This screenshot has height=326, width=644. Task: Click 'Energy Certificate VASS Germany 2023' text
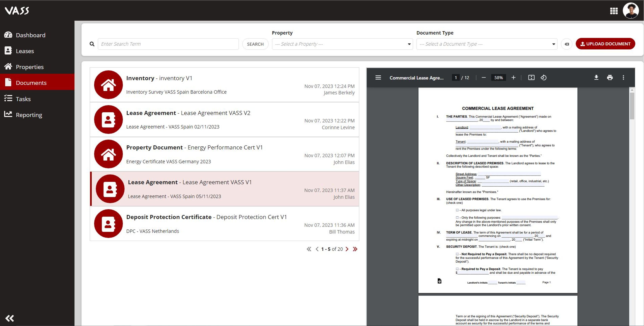click(168, 161)
